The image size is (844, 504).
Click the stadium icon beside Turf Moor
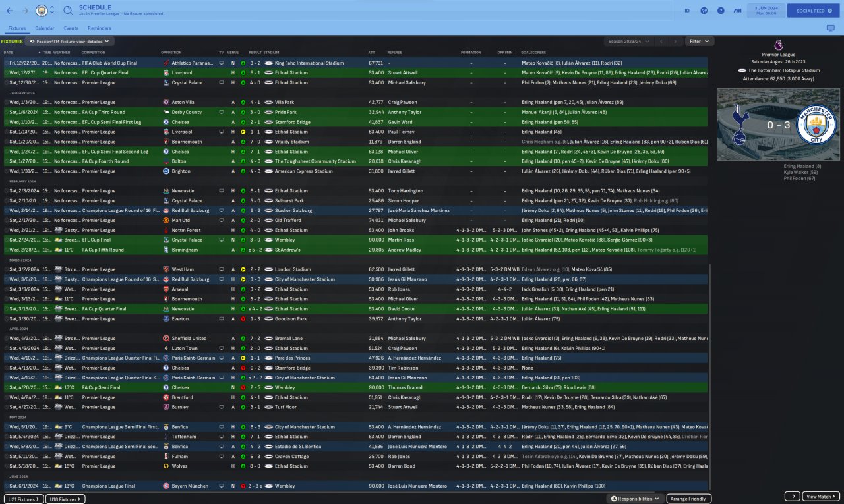tap(268, 407)
